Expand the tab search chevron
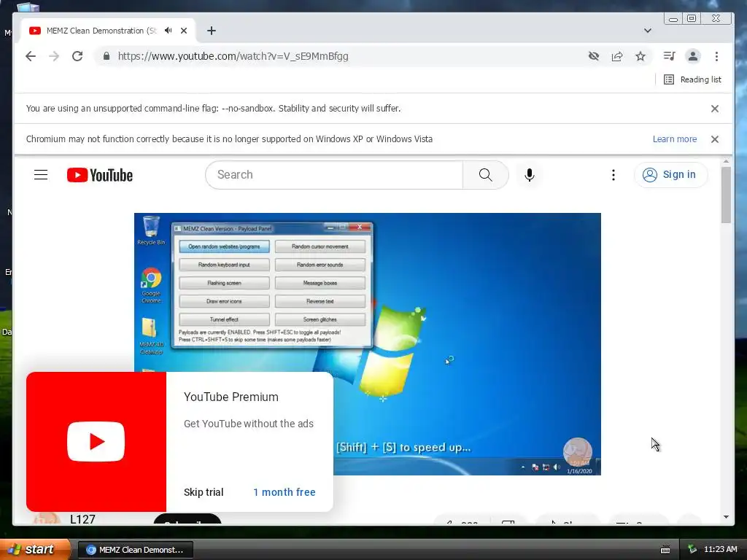The image size is (747, 560). pyautogui.click(x=648, y=31)
